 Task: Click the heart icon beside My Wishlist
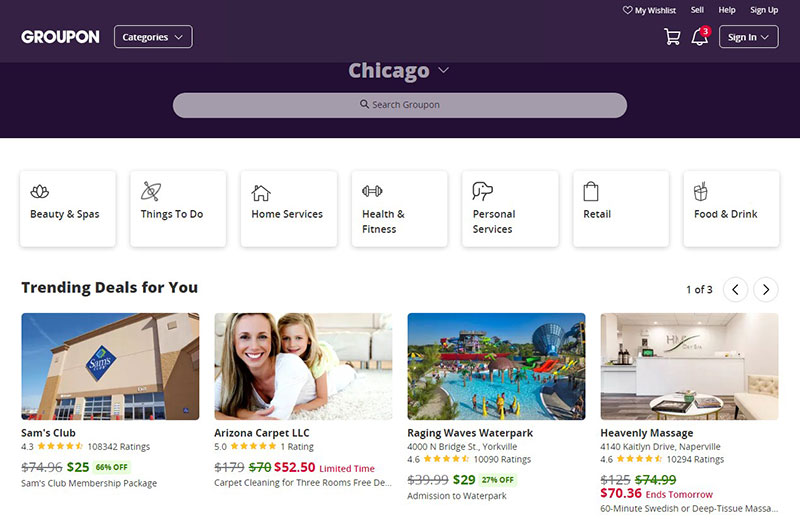tap(628, 10)
